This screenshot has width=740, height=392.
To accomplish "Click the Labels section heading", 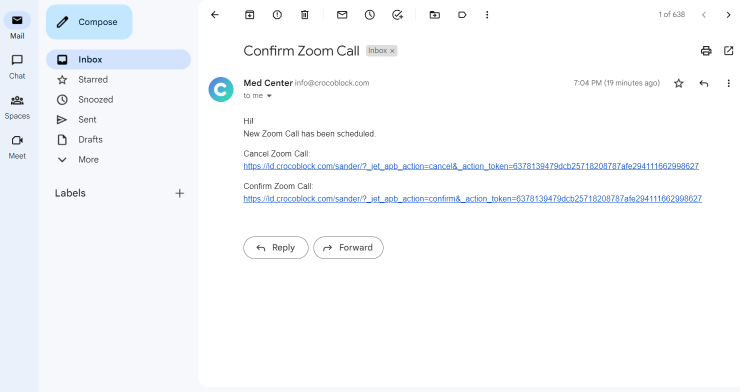I will pyautogui.click(x=70, y=193).
